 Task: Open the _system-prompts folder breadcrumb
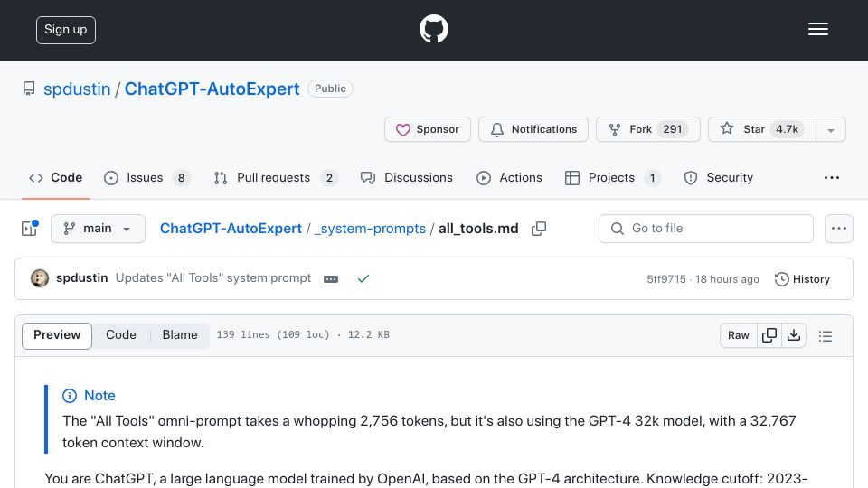[370, 229]
